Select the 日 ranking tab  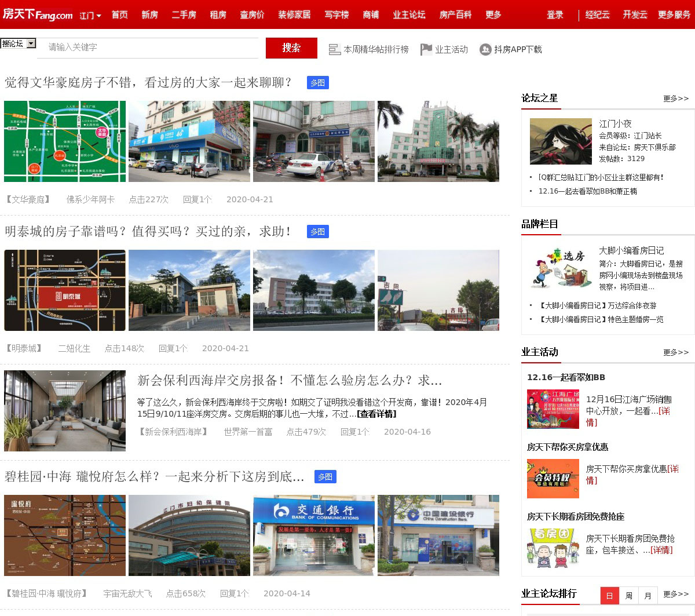click(x=609, y=596)
